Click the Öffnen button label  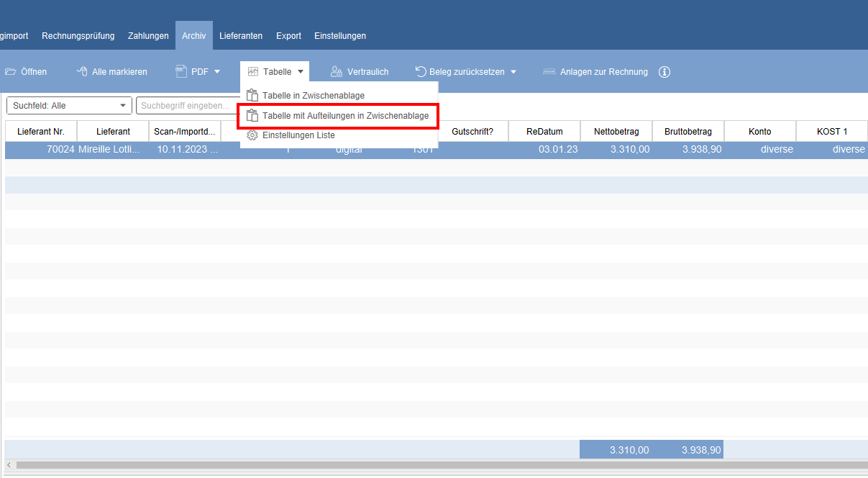(x=34, y=72)
